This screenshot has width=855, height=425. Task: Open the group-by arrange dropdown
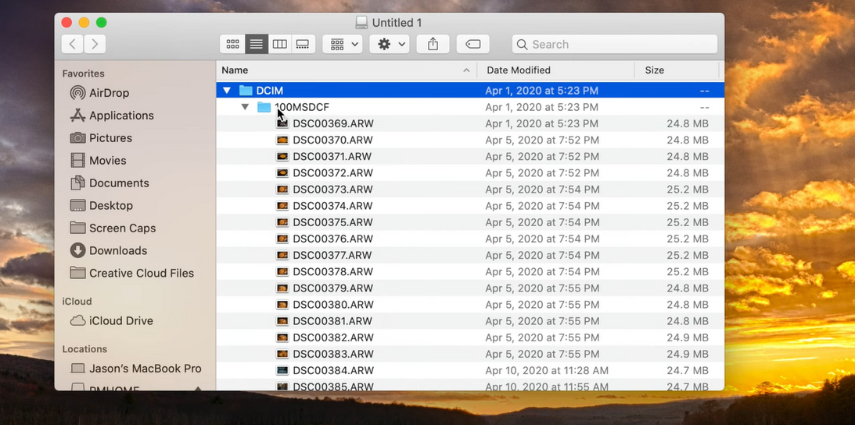coord(342,44)
